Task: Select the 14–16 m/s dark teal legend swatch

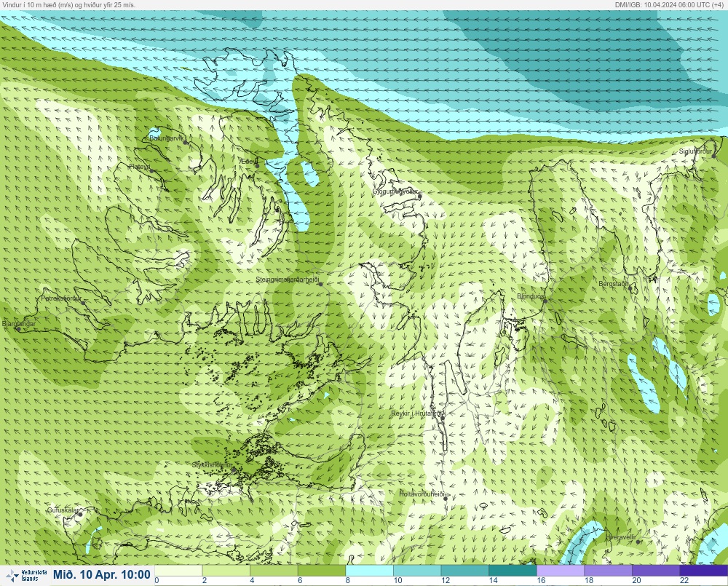Action: 513,570
